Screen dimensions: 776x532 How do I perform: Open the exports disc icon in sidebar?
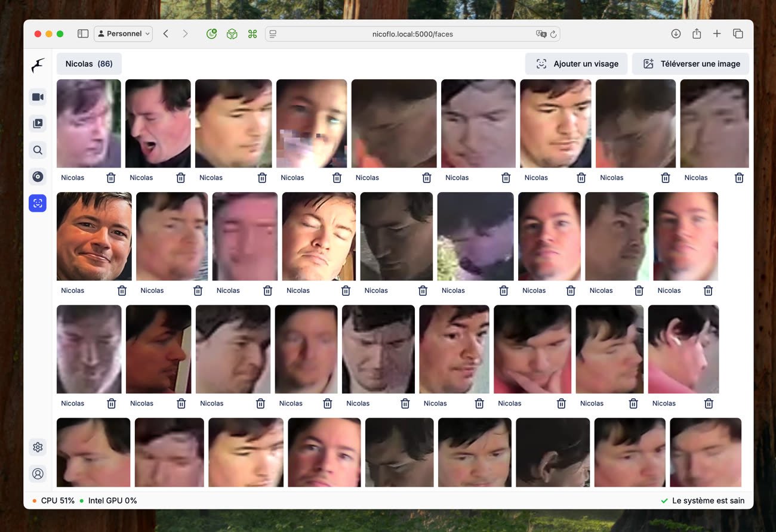[38, 177]
